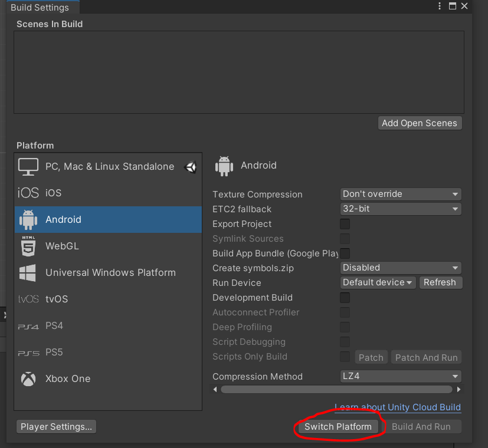Click the Patch button

pos(371,358)
